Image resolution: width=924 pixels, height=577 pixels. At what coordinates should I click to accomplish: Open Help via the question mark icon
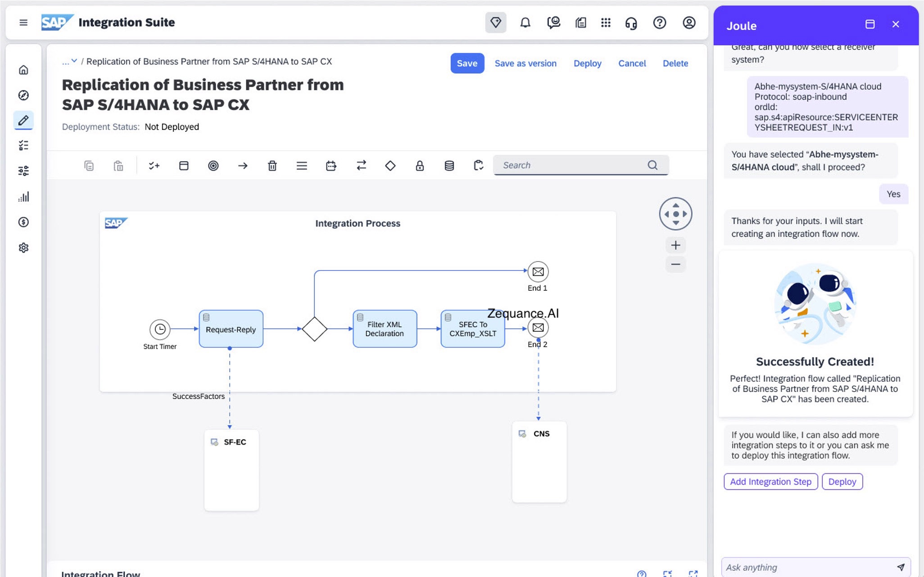660,23
